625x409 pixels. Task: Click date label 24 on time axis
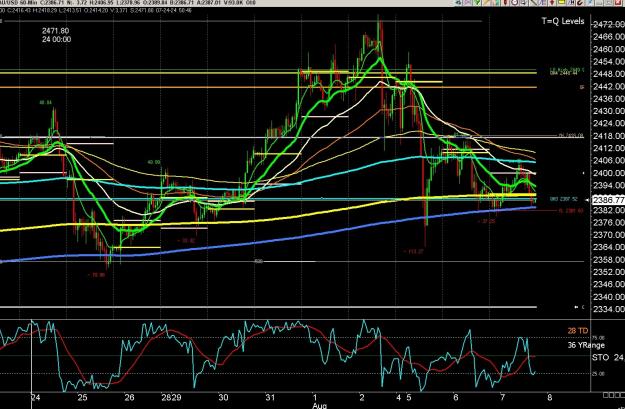point(35,397)
